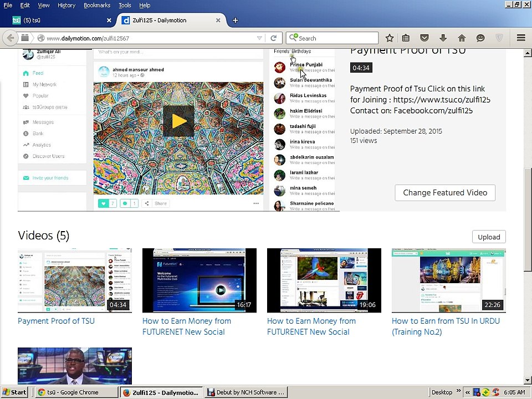Click the Upload button
Viewport: 532px width, 399px height.
(x=489, y=237)
